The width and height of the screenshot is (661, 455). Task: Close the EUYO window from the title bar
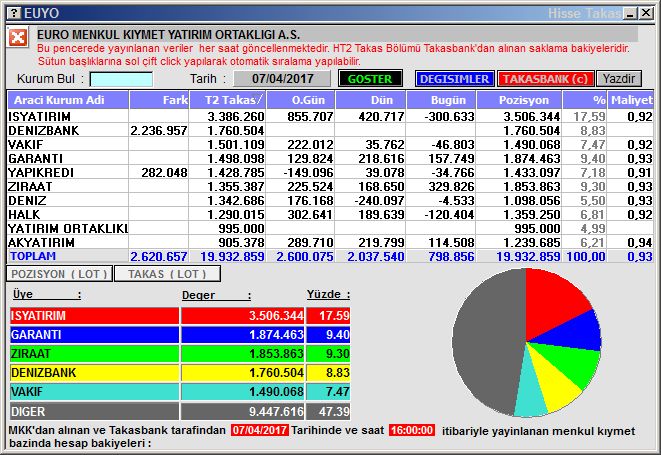(x=646, y=13)
